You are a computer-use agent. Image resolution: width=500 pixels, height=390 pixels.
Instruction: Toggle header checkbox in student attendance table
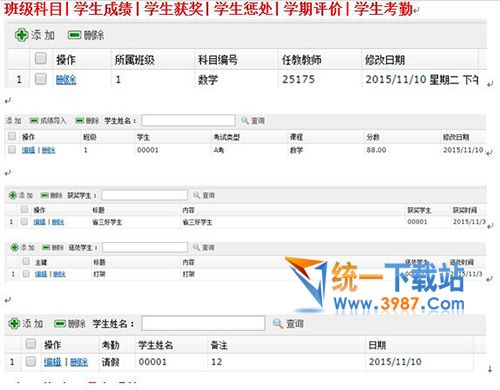click(x=31, y=343)
